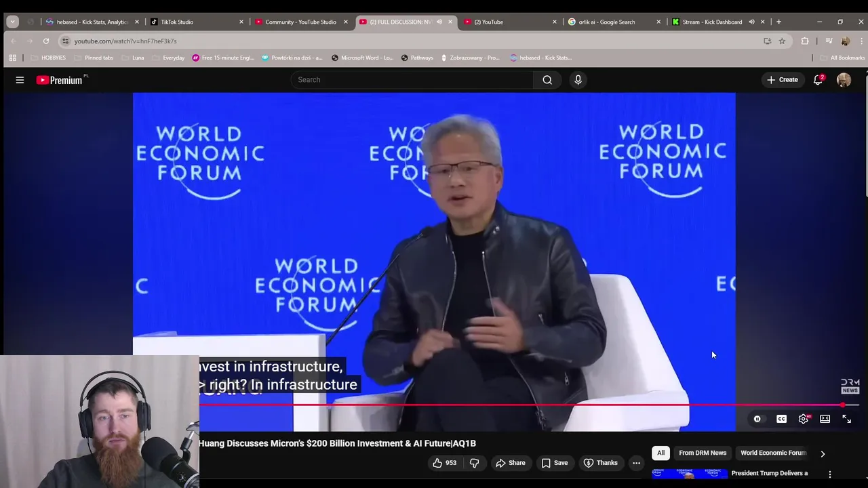Mute the FULL DISCUSSION tab audio
The height and width of the screenshot is (488, 868).
point(439,22)
